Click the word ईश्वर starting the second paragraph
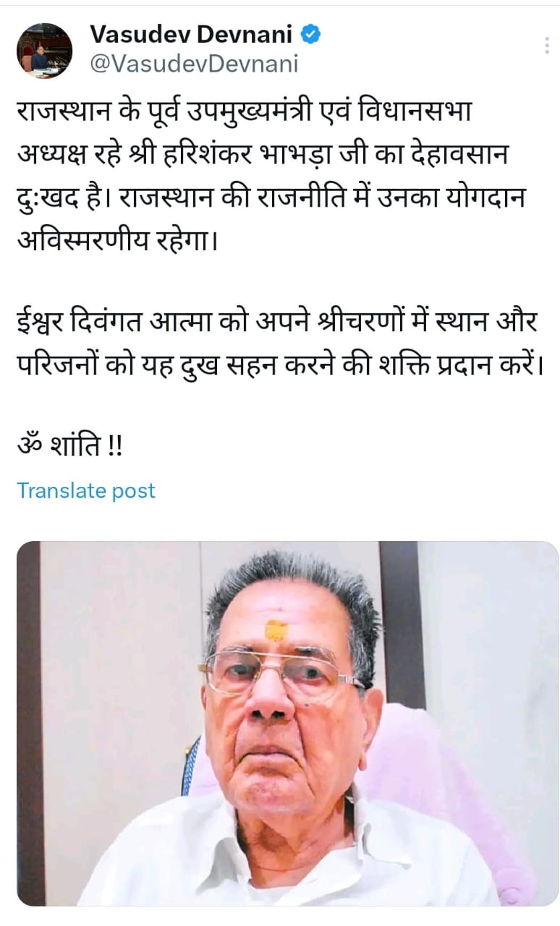Viewport: 560px width, 926px height. (x=43, y=322)
